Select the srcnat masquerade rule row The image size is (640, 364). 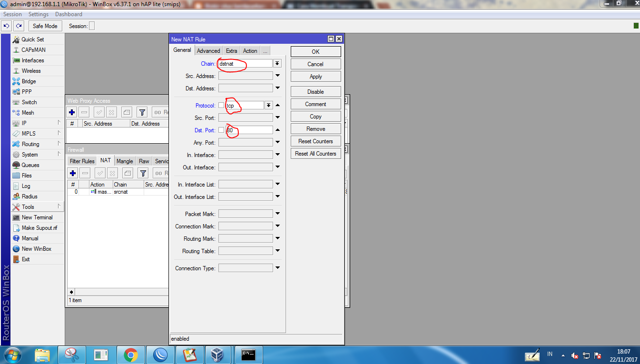point(118,192)
